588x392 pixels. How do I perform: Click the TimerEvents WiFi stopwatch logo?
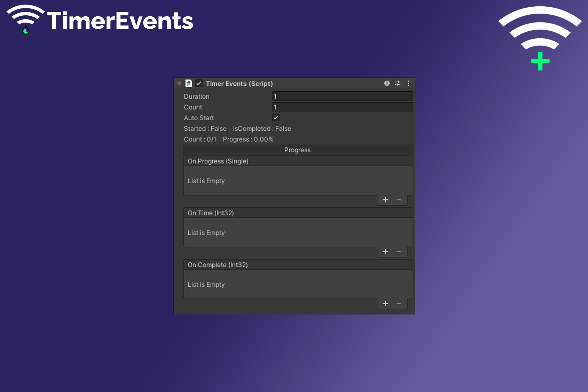[26, 20]
